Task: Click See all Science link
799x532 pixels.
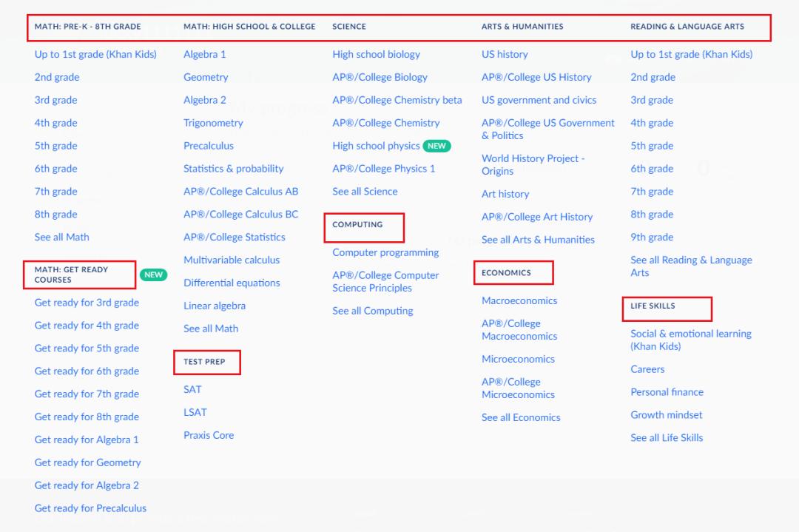Action: pyautogui.click(x=365, y=192)
